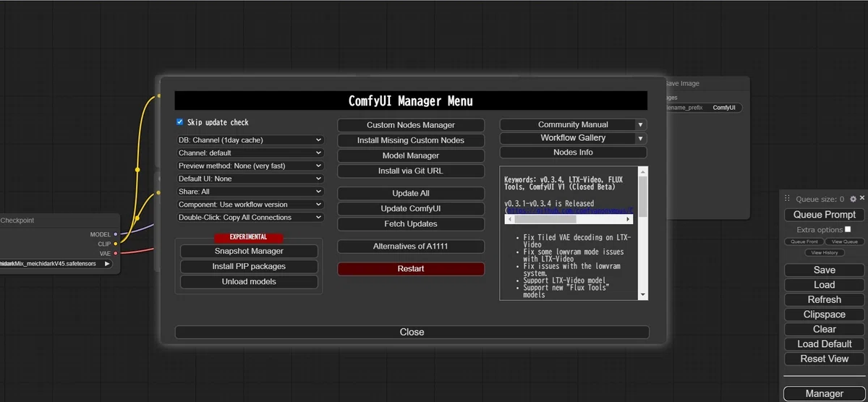The width and height of the screenshot is (868, 402).
Task: Click the Save button in side panel
Action: click(x=825, y=270)
